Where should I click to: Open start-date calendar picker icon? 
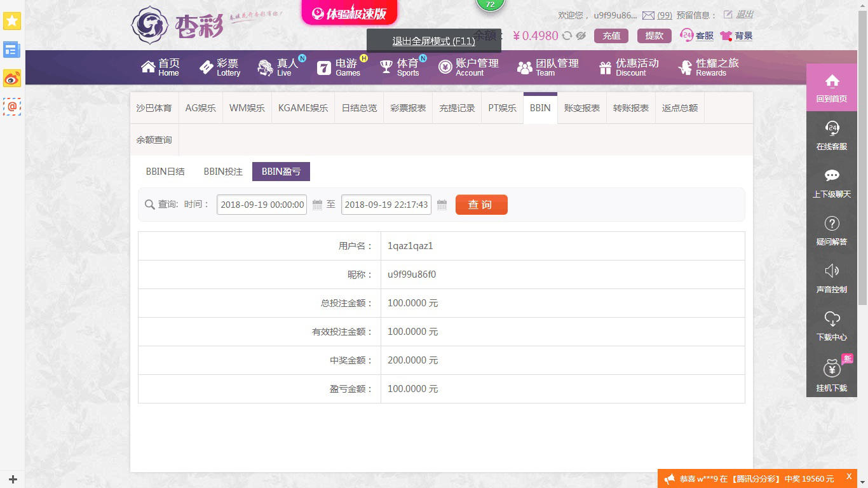click(x=318, y=205)
